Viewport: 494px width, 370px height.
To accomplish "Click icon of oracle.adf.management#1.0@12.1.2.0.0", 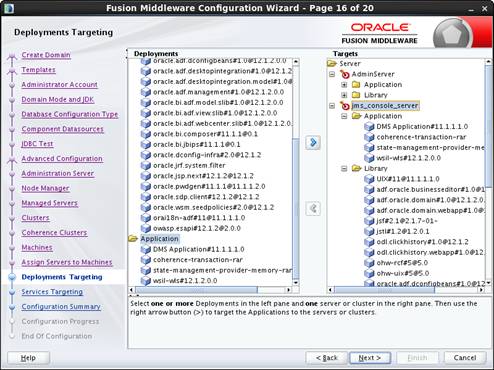I will pyautogui.click(x=146, y=92).
